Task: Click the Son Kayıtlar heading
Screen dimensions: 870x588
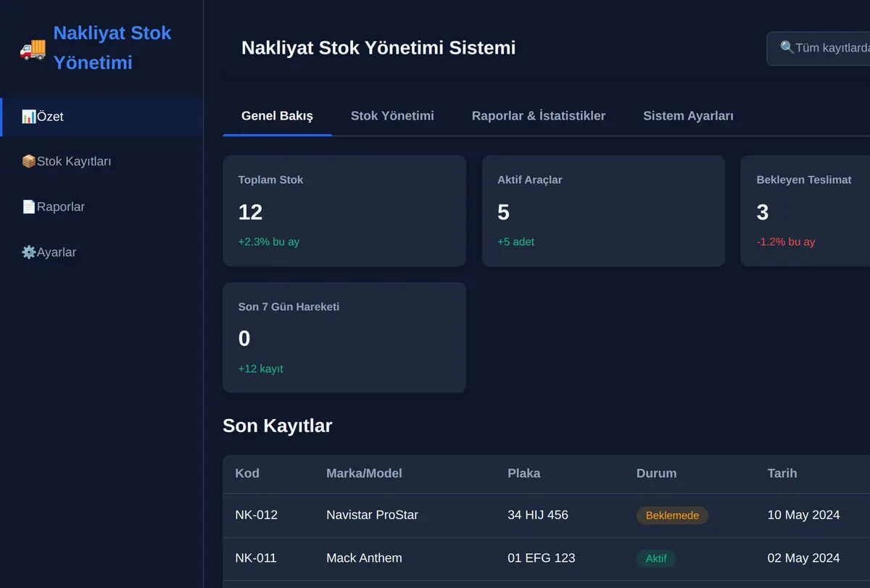Action: point(277,426)
